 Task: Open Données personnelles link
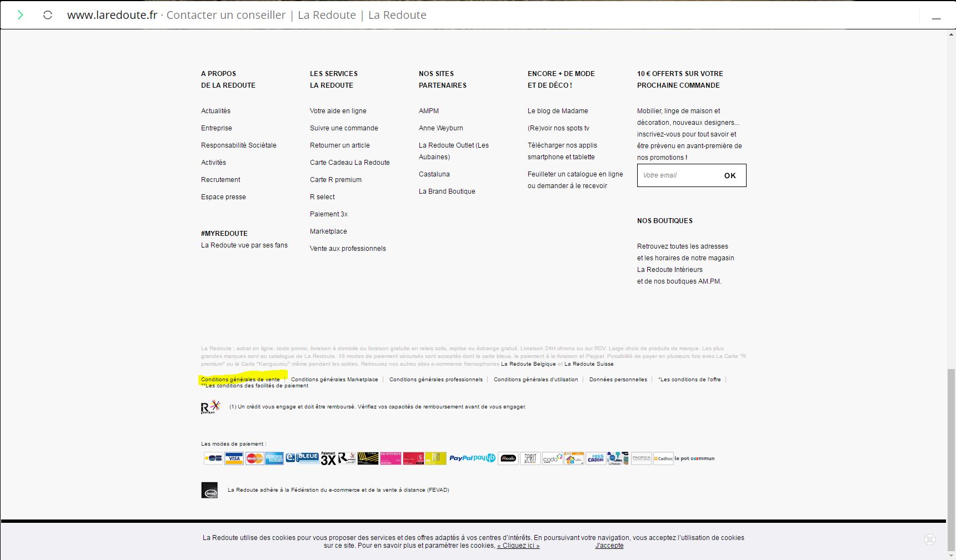[618, 380]
